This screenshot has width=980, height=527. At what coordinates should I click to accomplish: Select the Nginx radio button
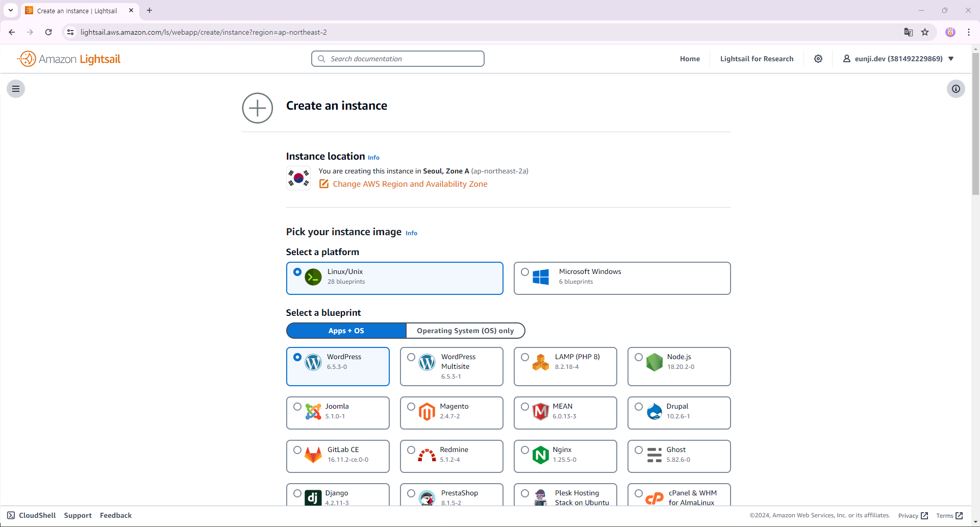[525, 450]
